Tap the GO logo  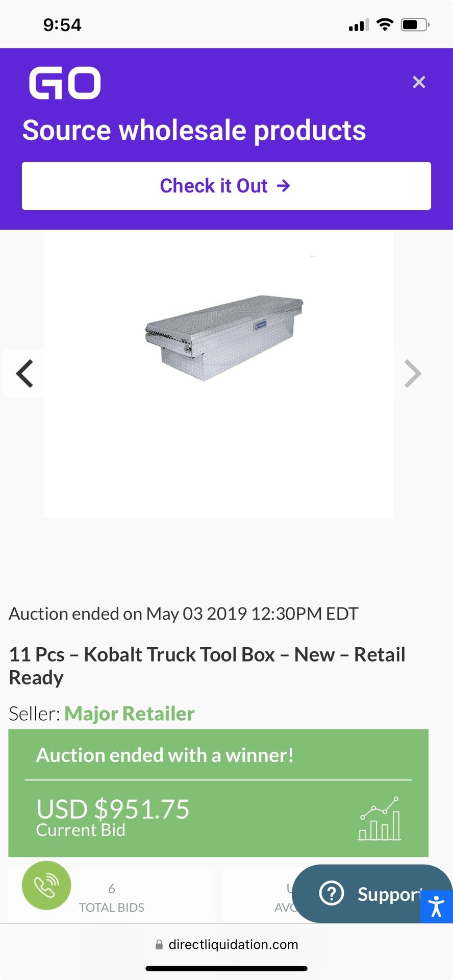65,83
